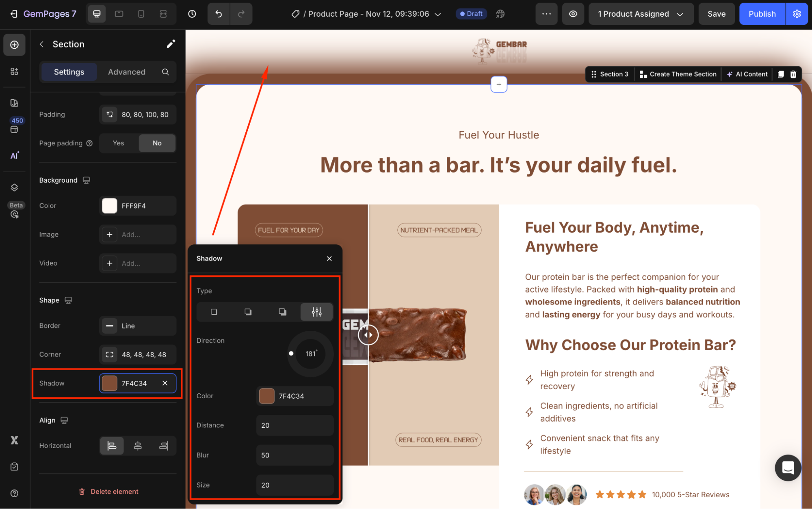Switch to the Settings tab
Image resolution: width=812 pixels, height=509 pixels.
click(x=69, y=72)
